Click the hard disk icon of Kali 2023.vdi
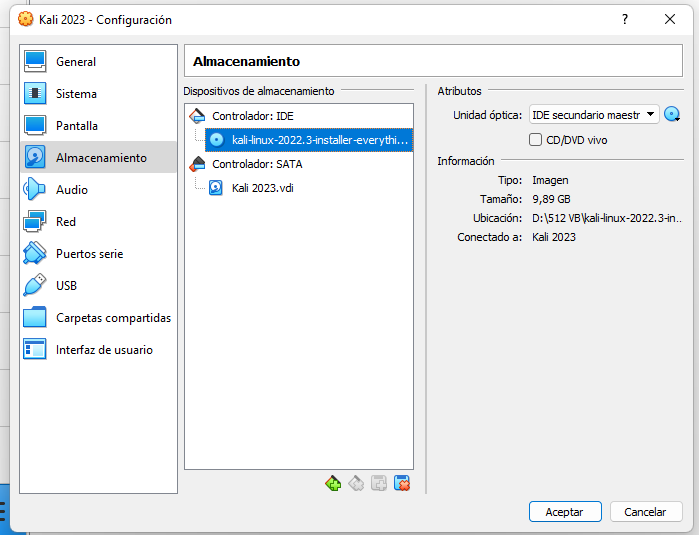The width and height of the screenshot is (699, 535). click(216, 188)
